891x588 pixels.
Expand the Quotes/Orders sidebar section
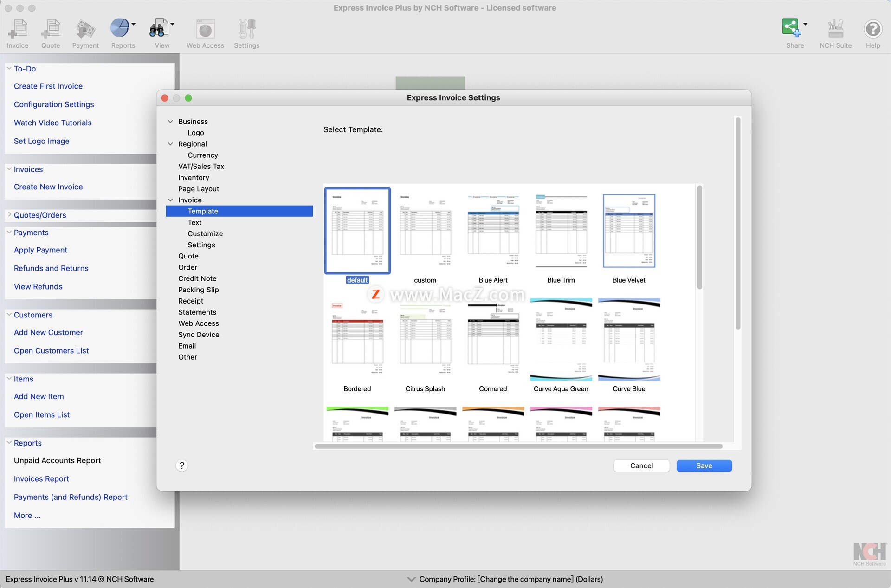[x=9, y=214]
